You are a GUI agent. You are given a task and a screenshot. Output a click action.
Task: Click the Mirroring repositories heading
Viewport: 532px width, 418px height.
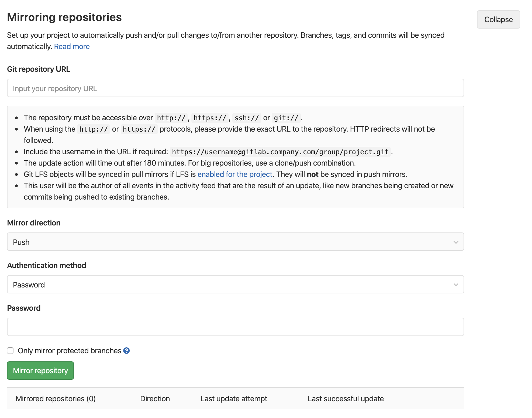[64, 17]
